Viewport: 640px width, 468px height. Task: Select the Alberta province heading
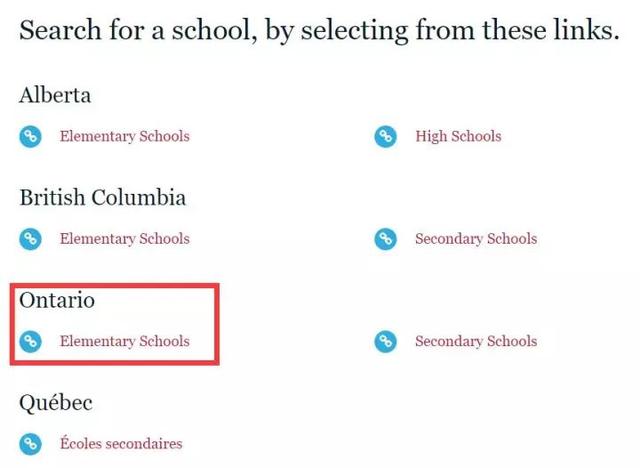[55, 95]
